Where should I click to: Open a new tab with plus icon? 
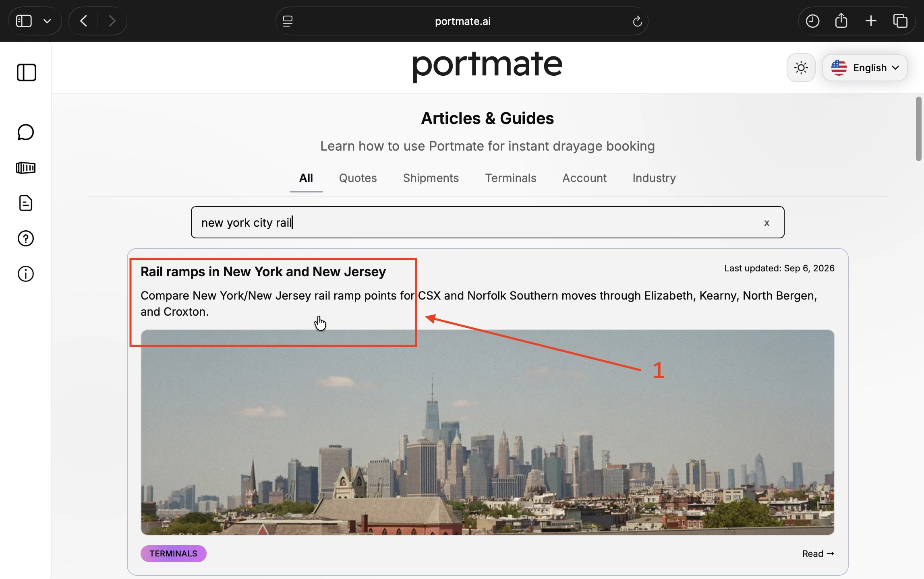point(871,21)
